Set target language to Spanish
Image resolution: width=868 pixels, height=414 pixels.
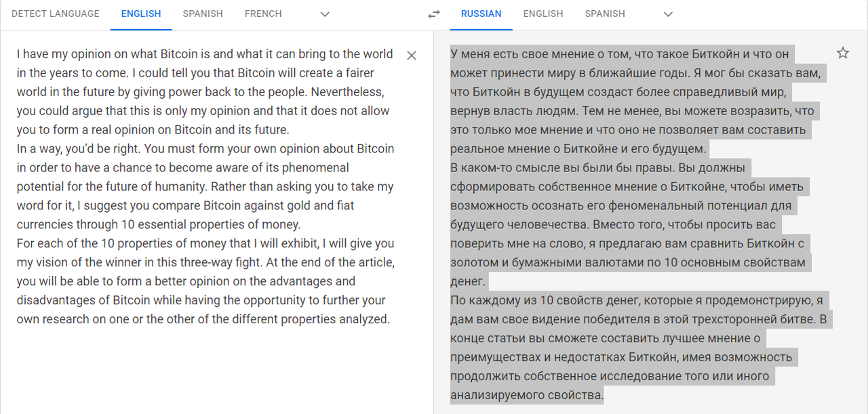point(605,14)
